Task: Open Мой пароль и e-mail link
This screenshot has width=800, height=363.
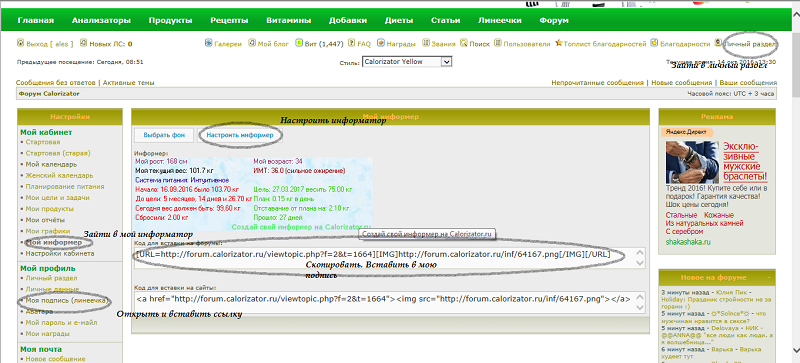Action: point(61,323)
